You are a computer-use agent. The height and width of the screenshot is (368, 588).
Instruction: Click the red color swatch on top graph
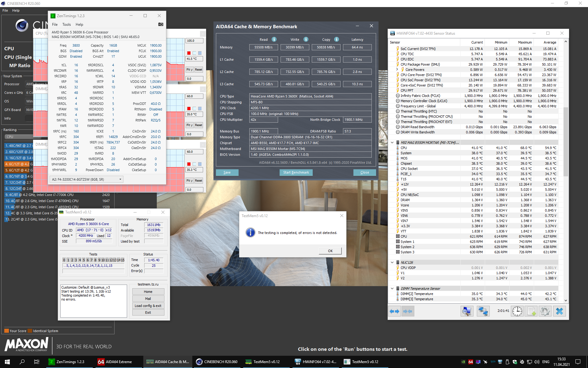(189, 53)
